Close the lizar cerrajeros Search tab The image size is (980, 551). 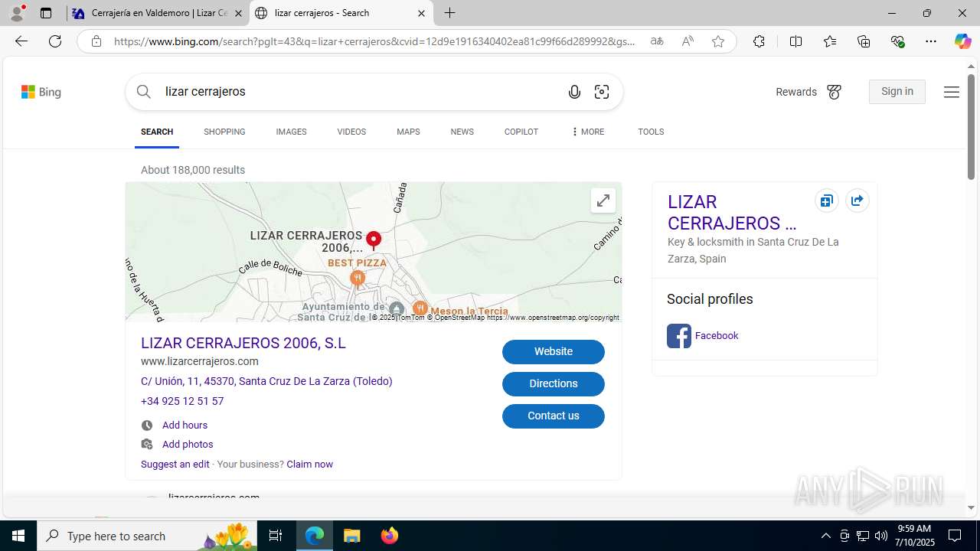click(x=421, y=13)
